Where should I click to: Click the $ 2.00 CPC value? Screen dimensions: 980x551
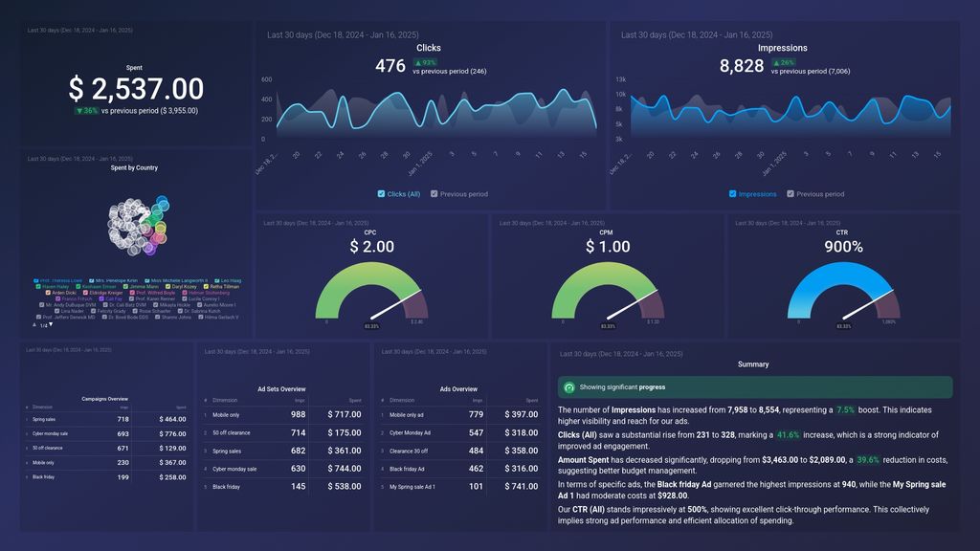click(x=372, y=247)
